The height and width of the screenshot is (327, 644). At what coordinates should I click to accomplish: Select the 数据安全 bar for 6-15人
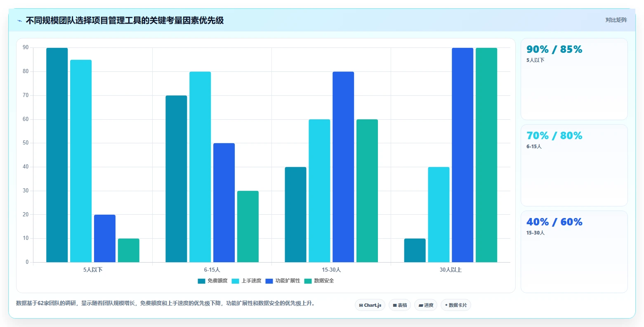click(x=248, y=226)
